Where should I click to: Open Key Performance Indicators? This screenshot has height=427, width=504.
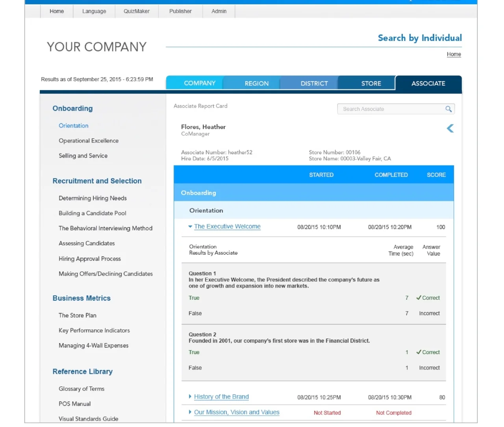coord(94,330)
